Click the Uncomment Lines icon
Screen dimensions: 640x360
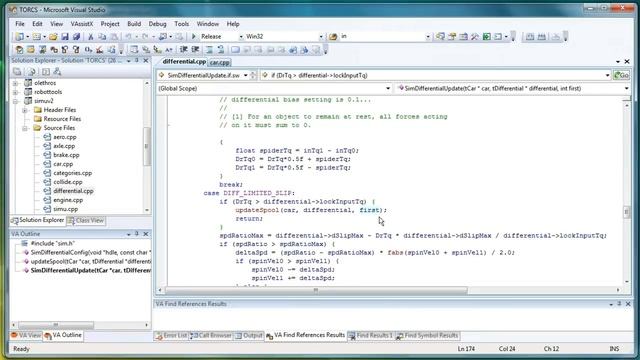pos(221,49)
